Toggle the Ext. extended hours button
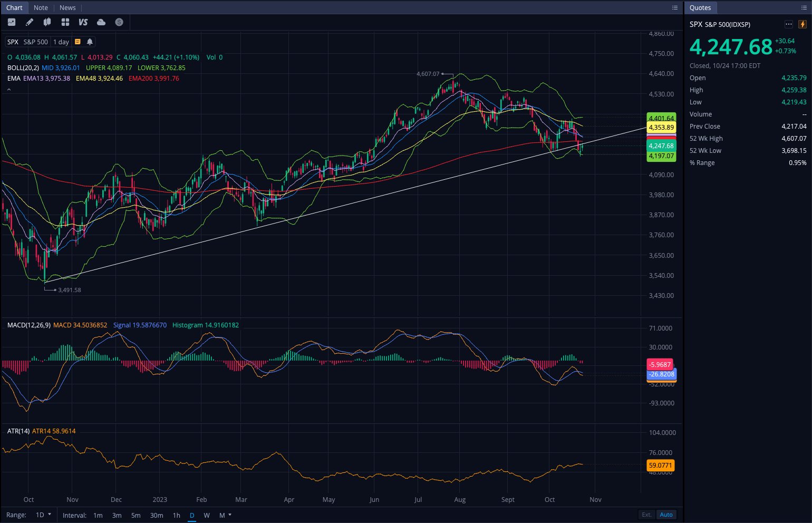 pos(646,515)
